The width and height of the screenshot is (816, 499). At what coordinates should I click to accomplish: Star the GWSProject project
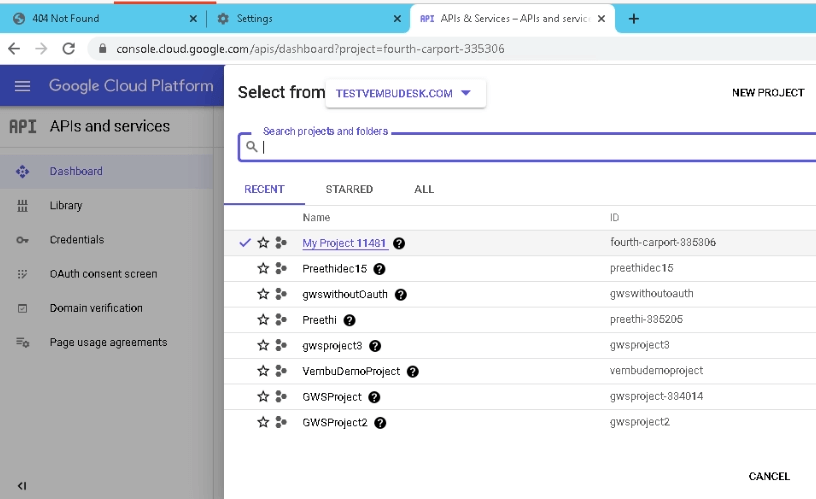263,396
